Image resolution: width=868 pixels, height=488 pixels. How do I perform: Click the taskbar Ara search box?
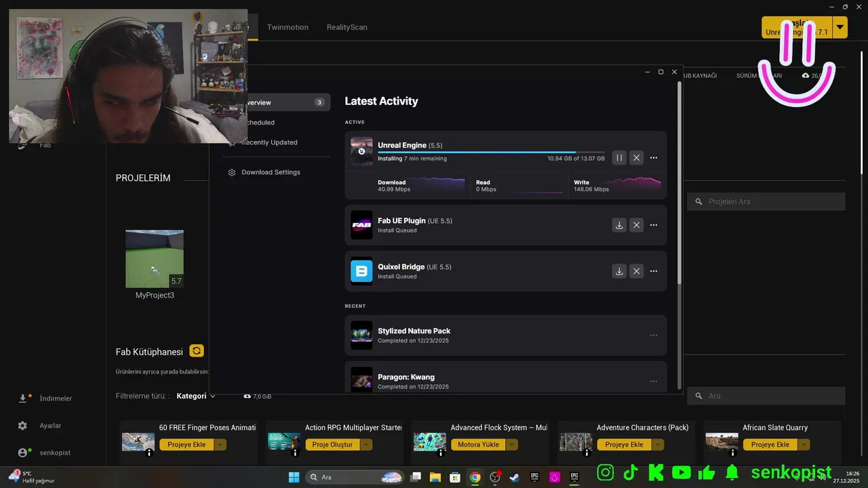pos(355,477)
